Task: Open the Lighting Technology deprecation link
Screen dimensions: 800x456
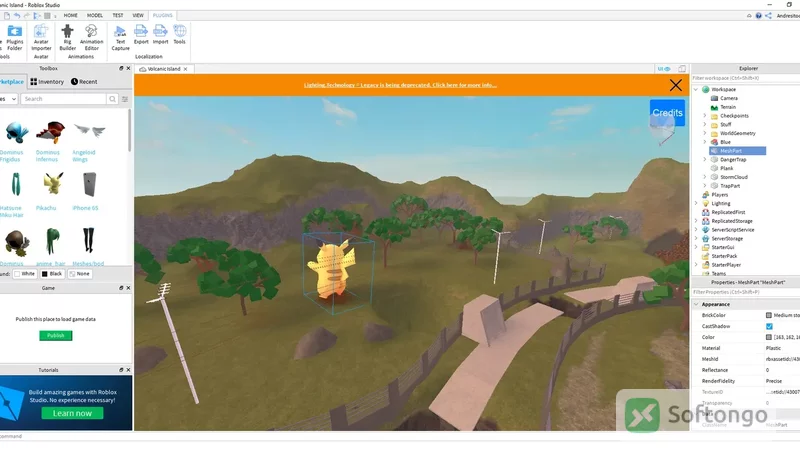Action: [x=400, y=85]
